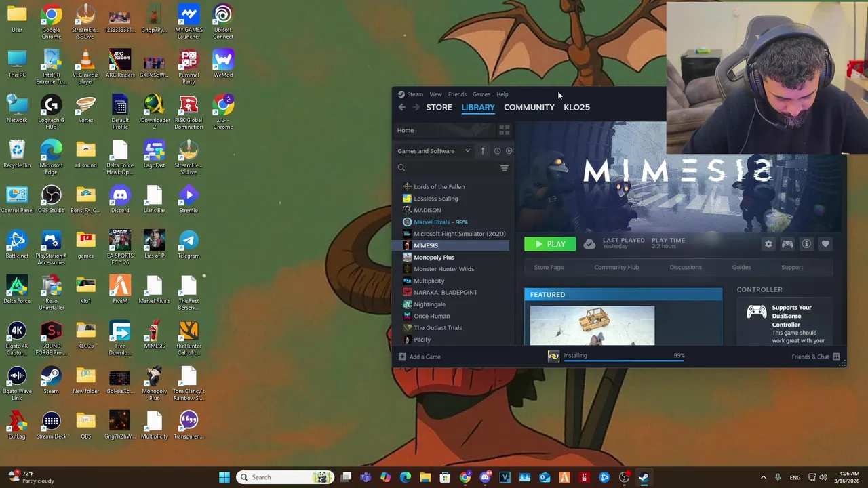The height and width of the screenshot is (488, 868).
Task: Click the sort ascending arrow in library sidebar
Action: [x=482, y=151]
